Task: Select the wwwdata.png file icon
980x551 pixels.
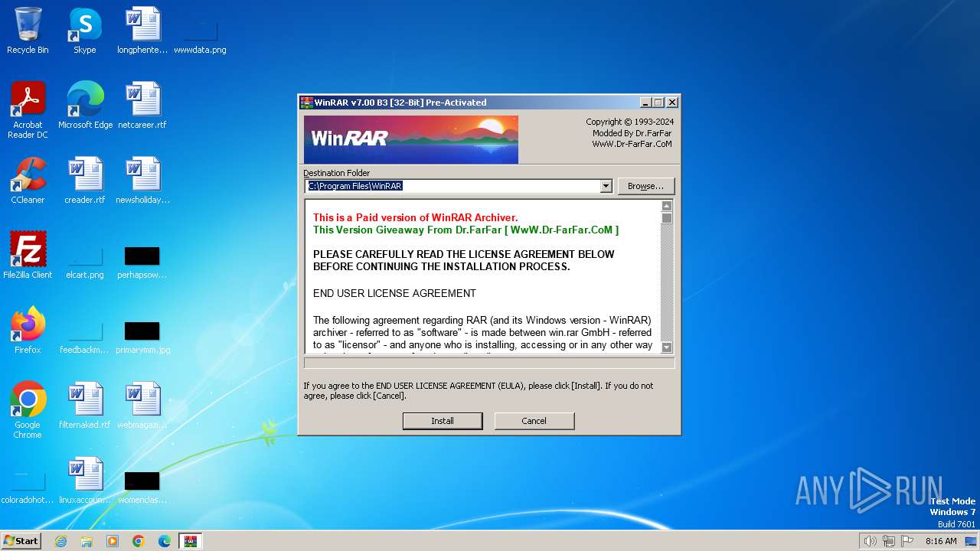Action: pos(200,37)
